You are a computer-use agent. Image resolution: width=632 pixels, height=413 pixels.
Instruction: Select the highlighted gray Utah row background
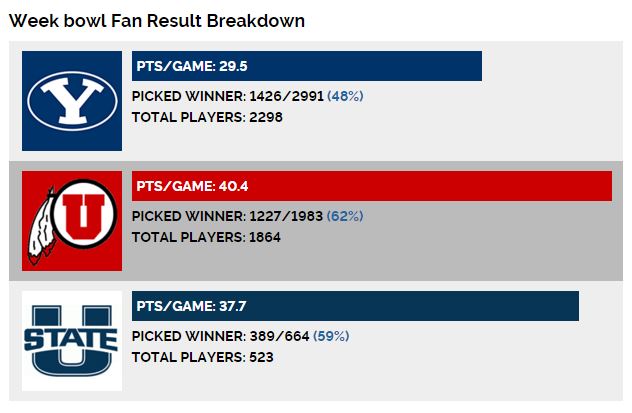316,221
